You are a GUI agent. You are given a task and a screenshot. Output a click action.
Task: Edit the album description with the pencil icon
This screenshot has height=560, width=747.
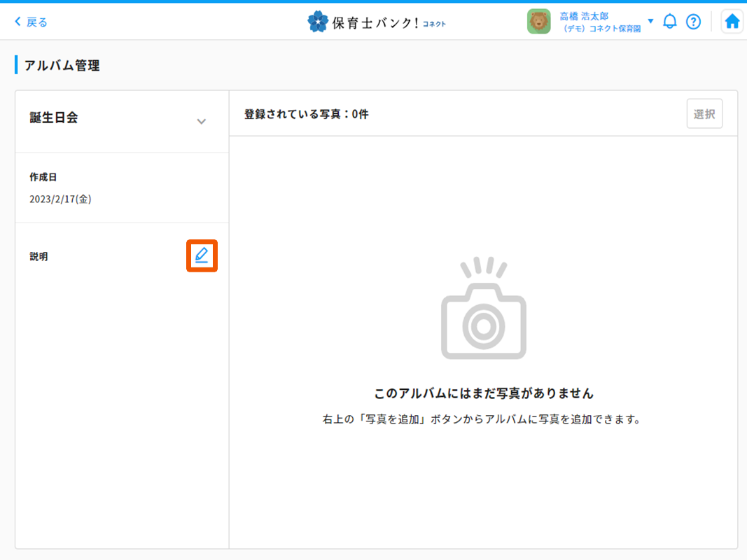pyautogui.click(x=202, y=256)
